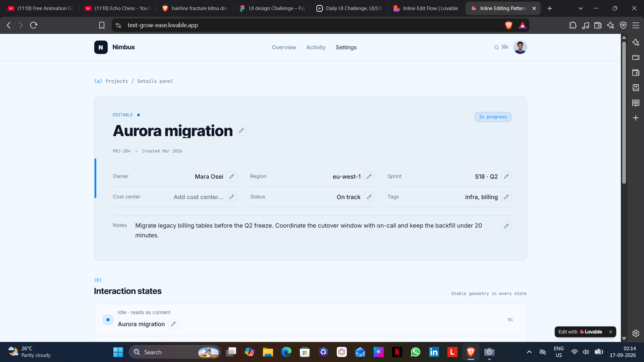The width and height of the screenshot is (644, 362).
Task: Bookmark this page icon
Action: pyautogui.click(x=102, y=25)
